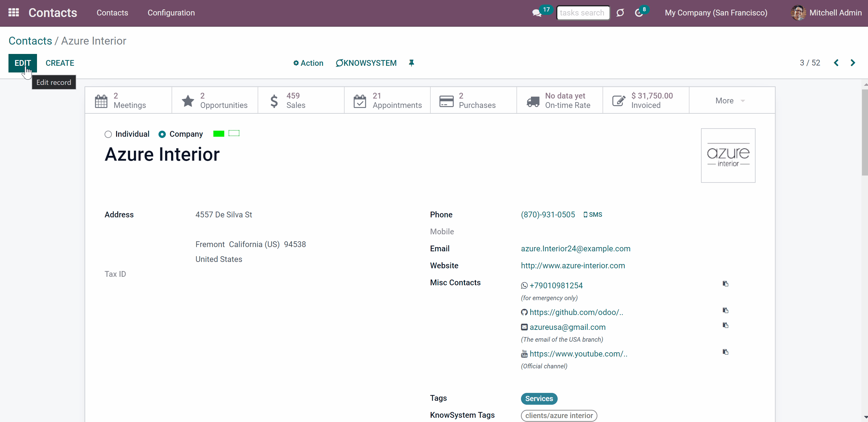868x422 pixels.
Task: Open the KNOWSYSTEM dropdown
Action: tap(366, 63)
